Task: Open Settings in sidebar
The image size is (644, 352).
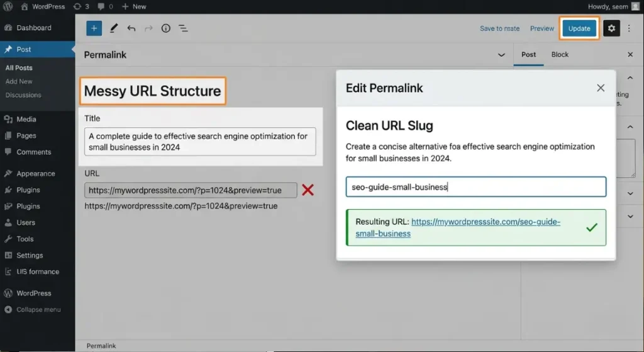Action: 30,256
